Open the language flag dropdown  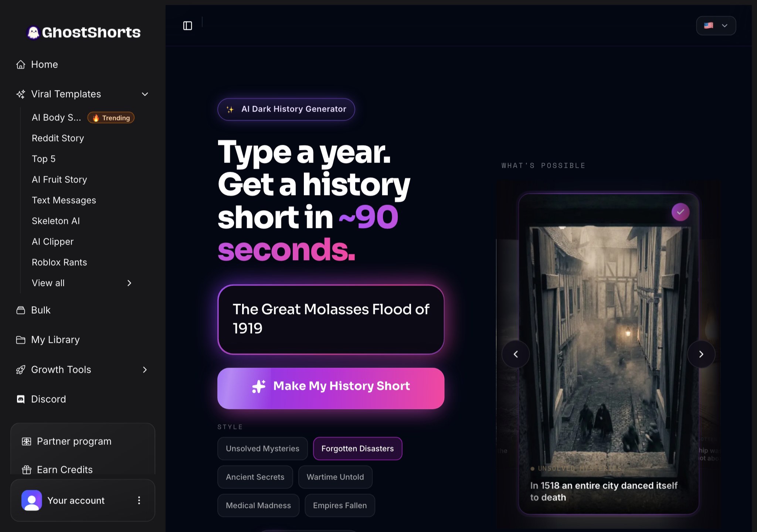click(716, 25)
